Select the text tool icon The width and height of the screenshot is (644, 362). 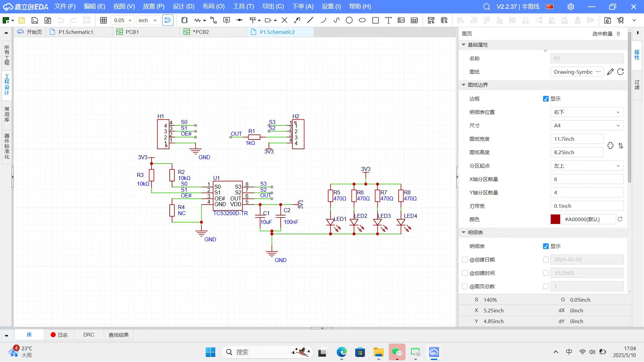388,20
